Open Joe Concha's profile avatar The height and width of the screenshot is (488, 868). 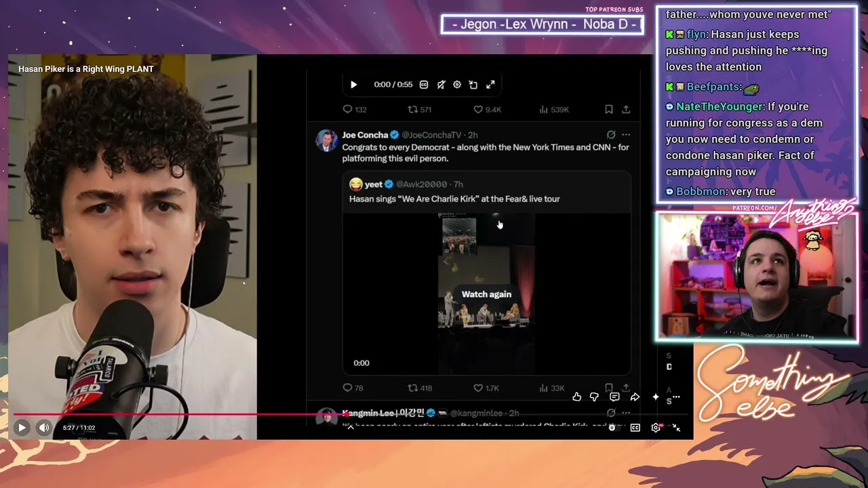point(326,140)
